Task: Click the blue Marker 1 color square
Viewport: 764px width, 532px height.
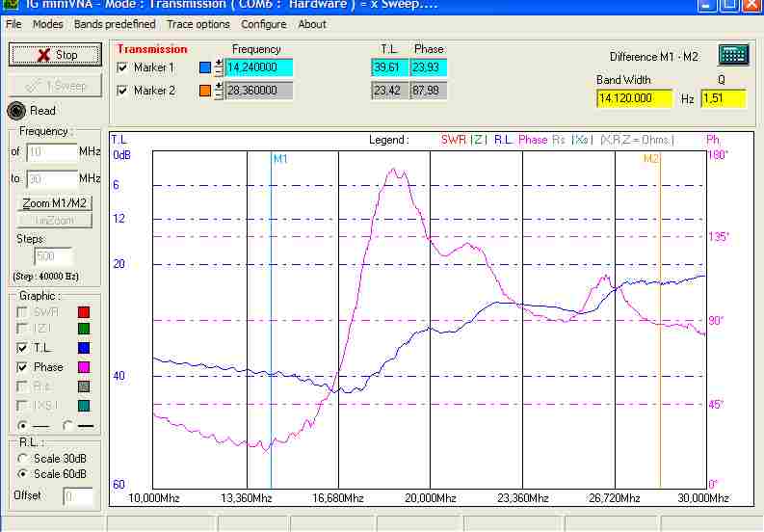Action: [x=204, y=67]
